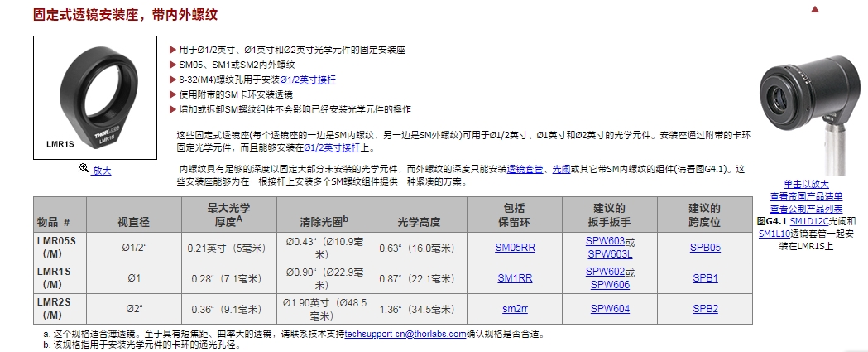The image size is (868, 352).
Task: Click the sm2rr retaining ring link
Action: [x=515, y=309]
